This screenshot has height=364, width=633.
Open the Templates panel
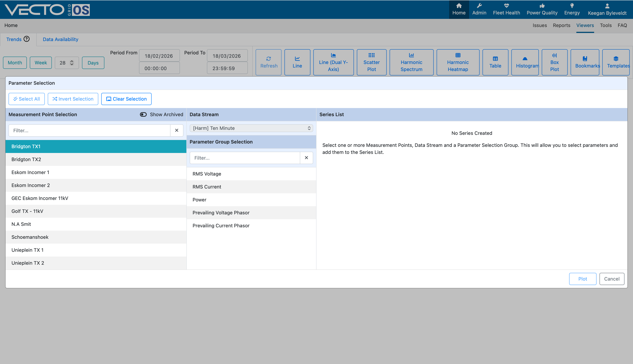pyautogui.click(x=616, y=62)
